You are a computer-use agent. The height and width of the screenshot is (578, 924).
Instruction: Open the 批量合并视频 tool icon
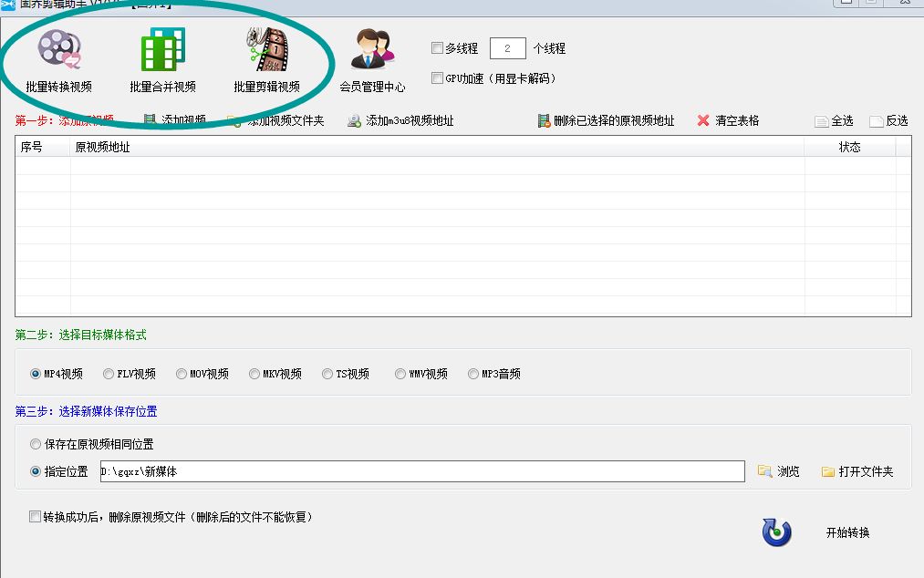162,49
